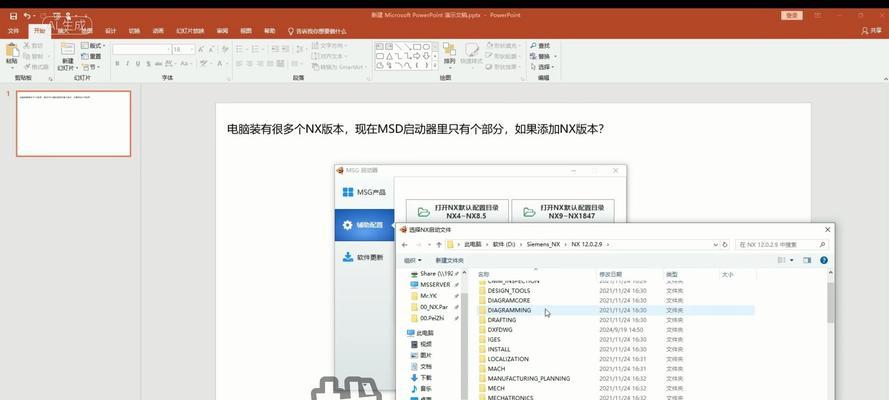This screenshot has width=889, height=400.
Task: Save the presentation from quick access toolbar
Action: click(13, 16)
